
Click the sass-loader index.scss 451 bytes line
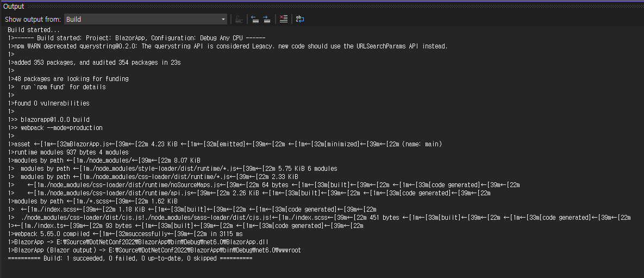[x=319, y=218]
